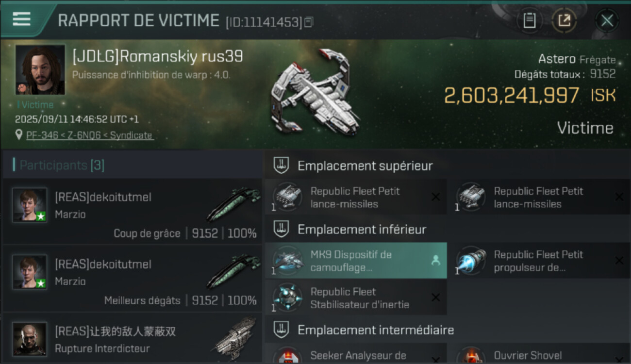Toggle the X mark on Stabilisateur d'inertie
This screenshot has width=631, height=364.
click(x=436, y=298)
